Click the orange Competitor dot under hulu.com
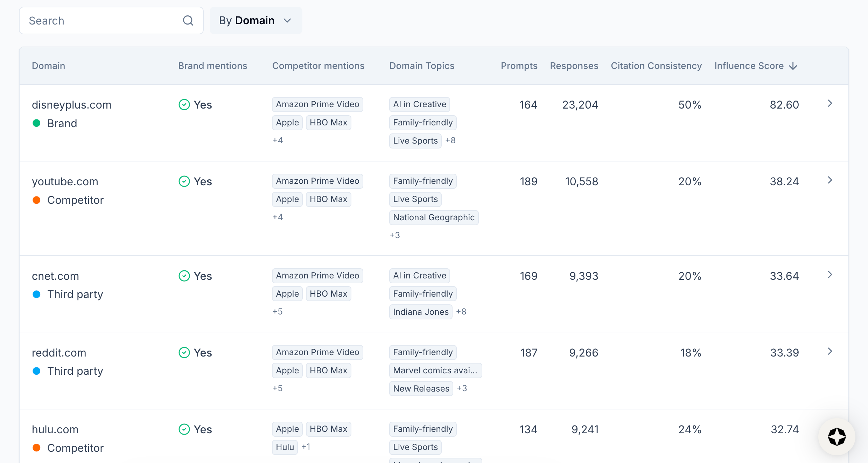Image resolution: width=868 pixels, height=463 pixels. pyautogui.click(x=36, y=448)
